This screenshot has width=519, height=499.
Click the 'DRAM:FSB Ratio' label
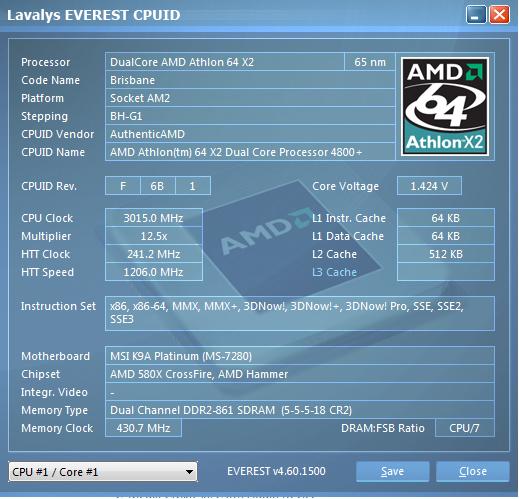(x=383, y=428)
